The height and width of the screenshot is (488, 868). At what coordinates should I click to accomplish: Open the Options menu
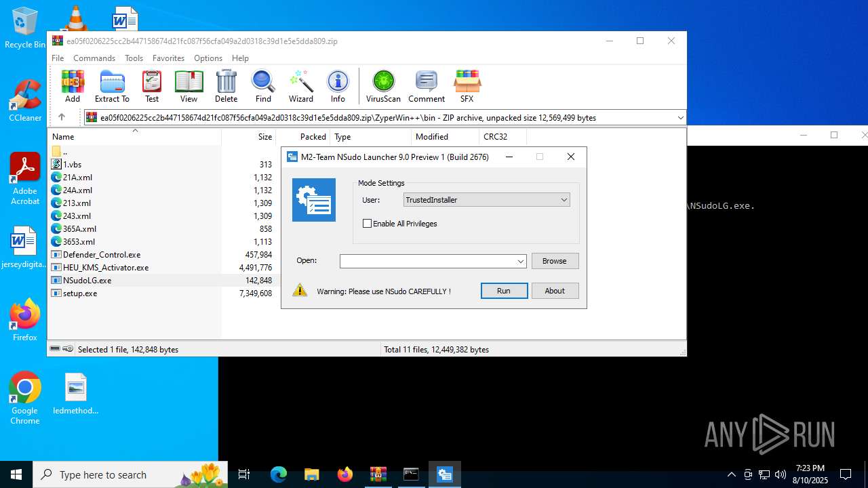tap(208, 58)
